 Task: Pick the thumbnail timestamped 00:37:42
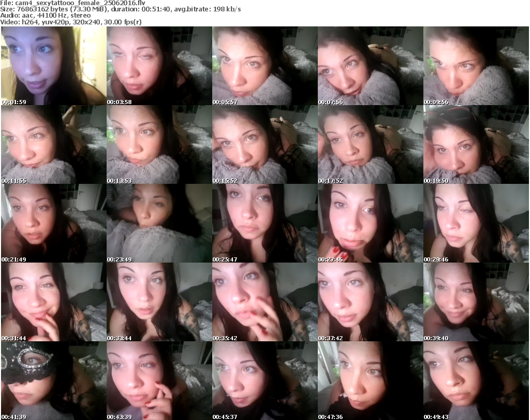(371, 302)
